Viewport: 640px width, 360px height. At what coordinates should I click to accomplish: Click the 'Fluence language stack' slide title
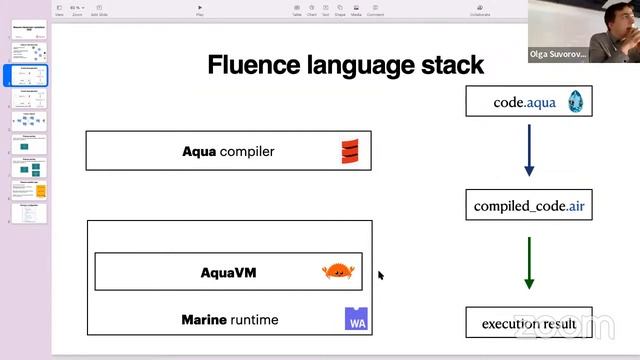(346, 65)
